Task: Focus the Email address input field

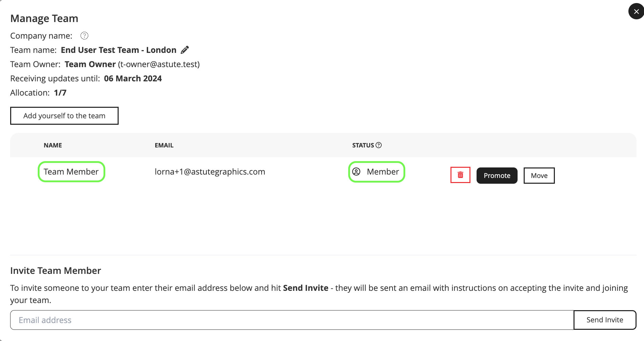Action: click(291, 320)
